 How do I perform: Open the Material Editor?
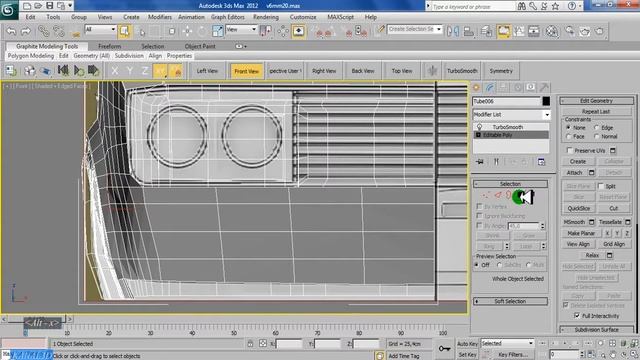click(x=552, y=31)
